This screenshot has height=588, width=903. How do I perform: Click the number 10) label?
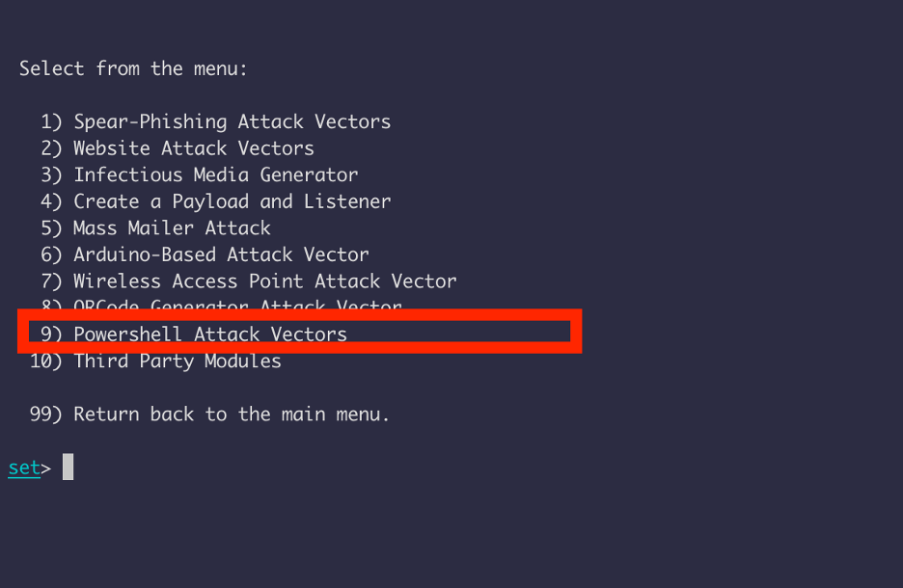point(45,361)
